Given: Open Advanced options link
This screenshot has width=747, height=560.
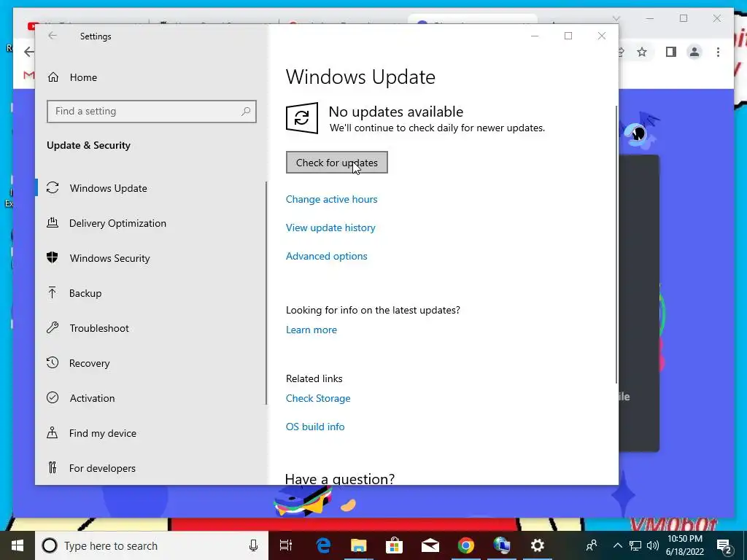Looking at the screenshot, I should point(326,256).
